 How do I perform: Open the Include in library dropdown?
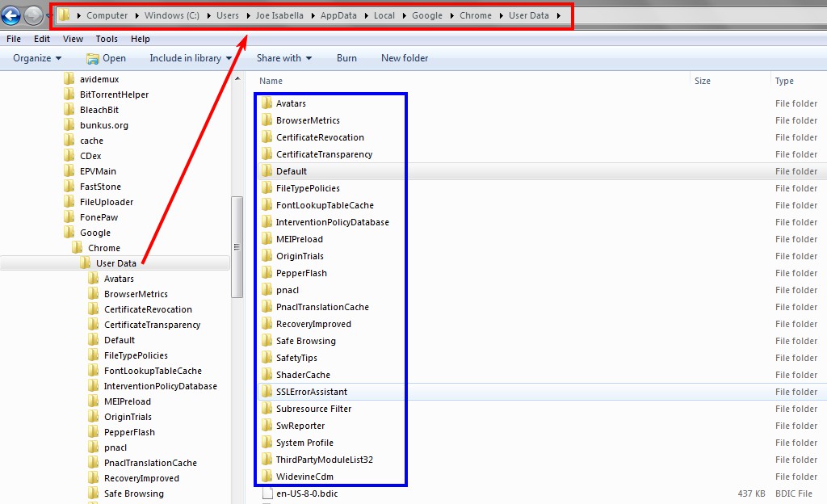coord(191,58)
